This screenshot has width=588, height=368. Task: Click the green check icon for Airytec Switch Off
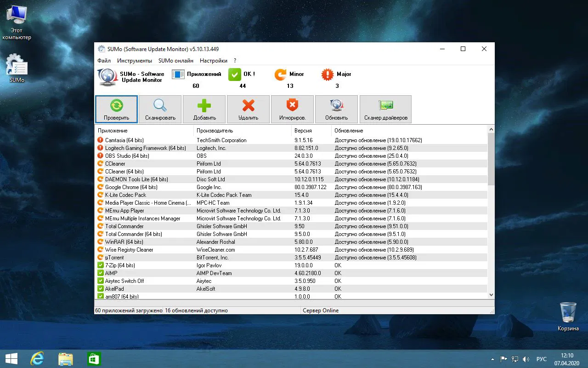(x=101, y=281)
